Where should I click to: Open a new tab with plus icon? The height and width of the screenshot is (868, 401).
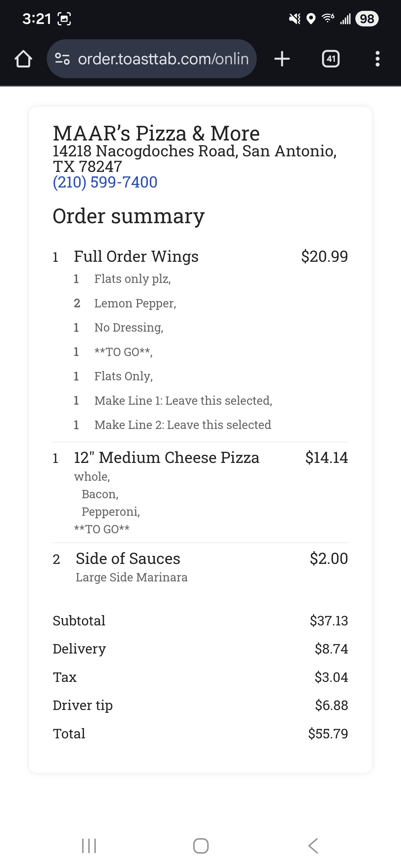coord(282,59)
